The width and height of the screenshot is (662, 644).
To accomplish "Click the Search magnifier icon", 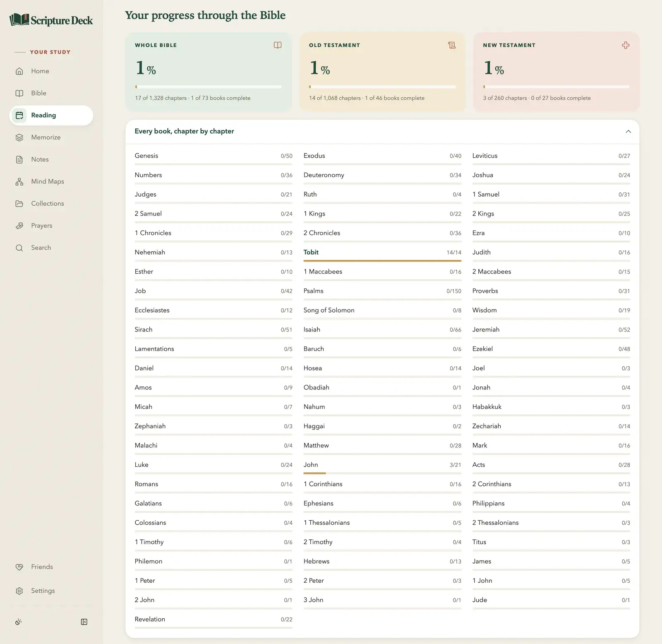I will click(19, 248).
